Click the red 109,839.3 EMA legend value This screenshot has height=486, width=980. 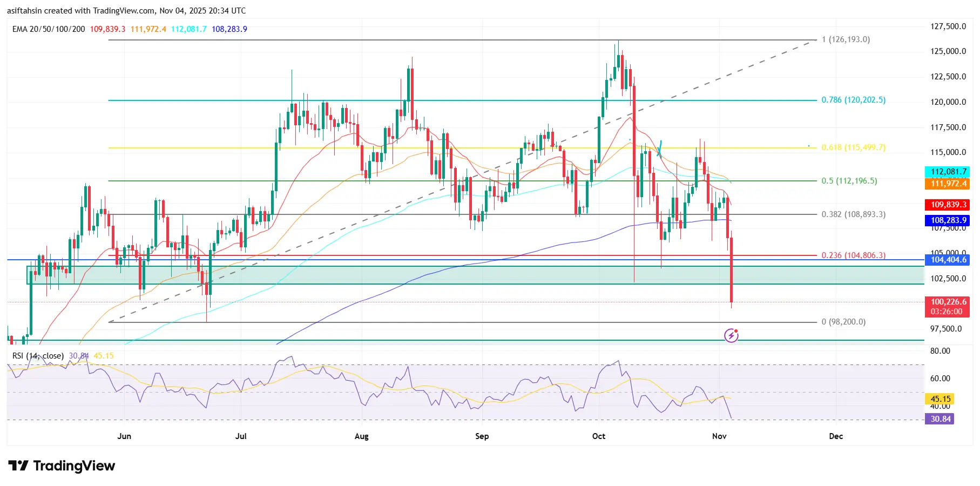[x=107, y=29]
